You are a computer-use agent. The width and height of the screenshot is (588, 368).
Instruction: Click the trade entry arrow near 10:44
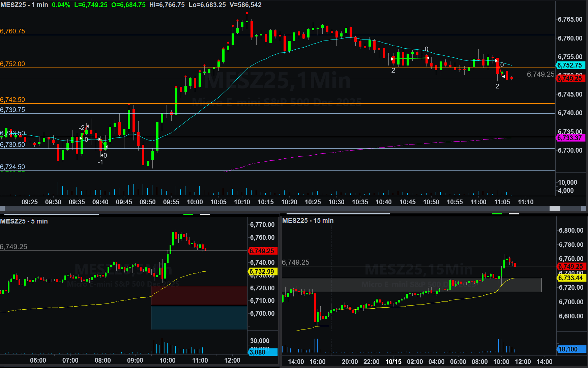[392, 59]
